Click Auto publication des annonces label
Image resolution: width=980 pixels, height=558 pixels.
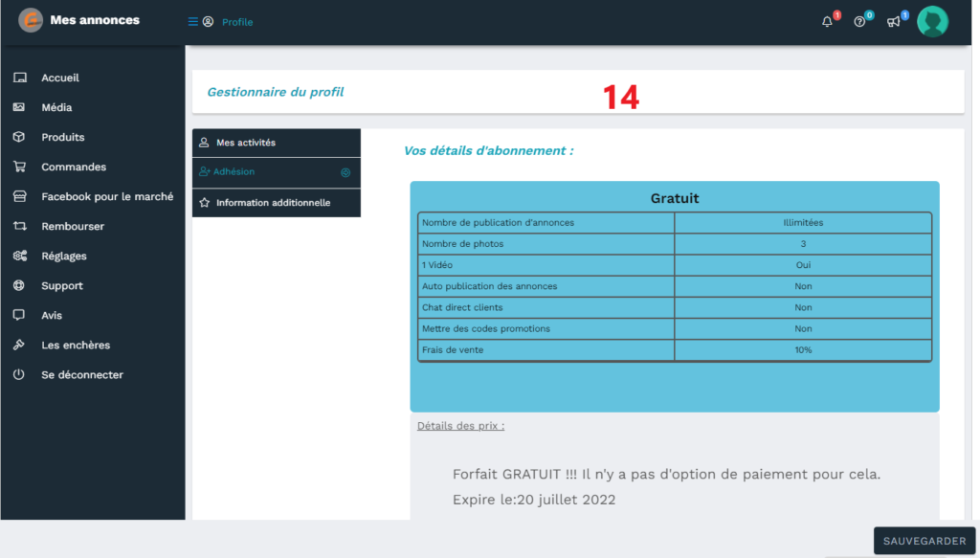coord(489,286)
